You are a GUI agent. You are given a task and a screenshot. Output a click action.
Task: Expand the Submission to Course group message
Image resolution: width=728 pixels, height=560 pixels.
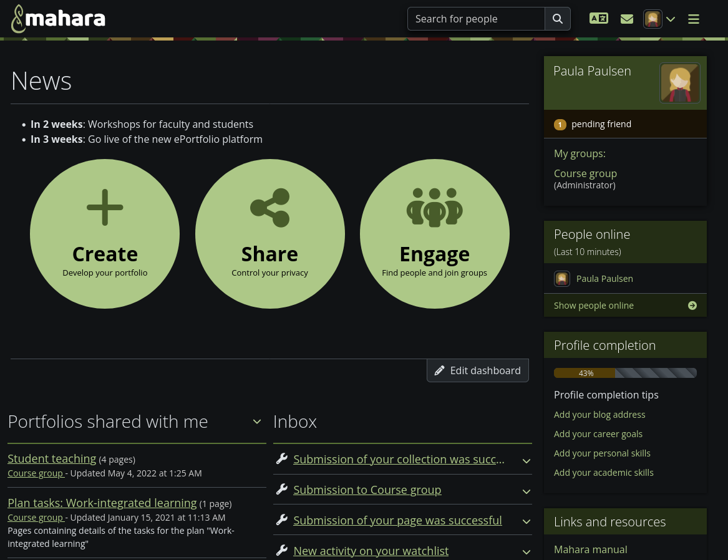click(x=526, y=491)
